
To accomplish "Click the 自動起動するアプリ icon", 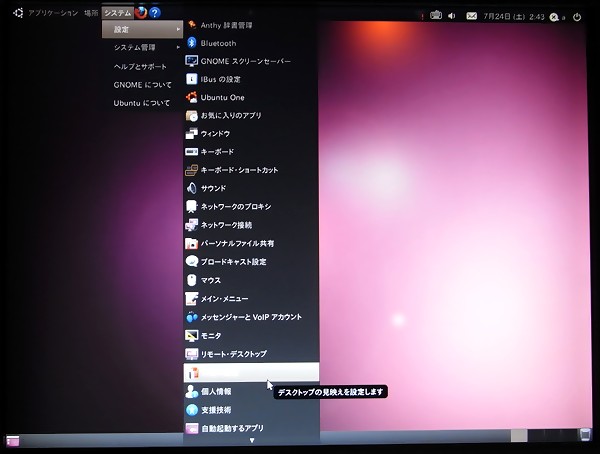I will (x=191, y=428).
